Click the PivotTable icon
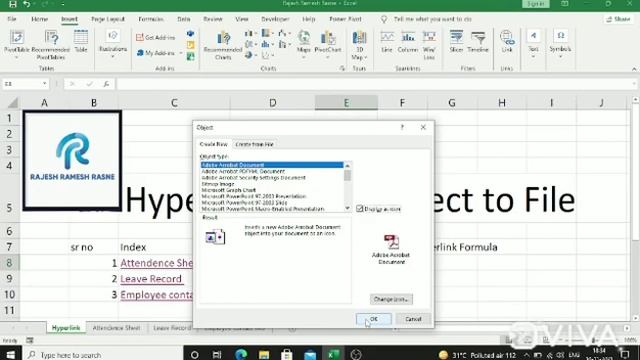640x360 pixels. (17, 41)
